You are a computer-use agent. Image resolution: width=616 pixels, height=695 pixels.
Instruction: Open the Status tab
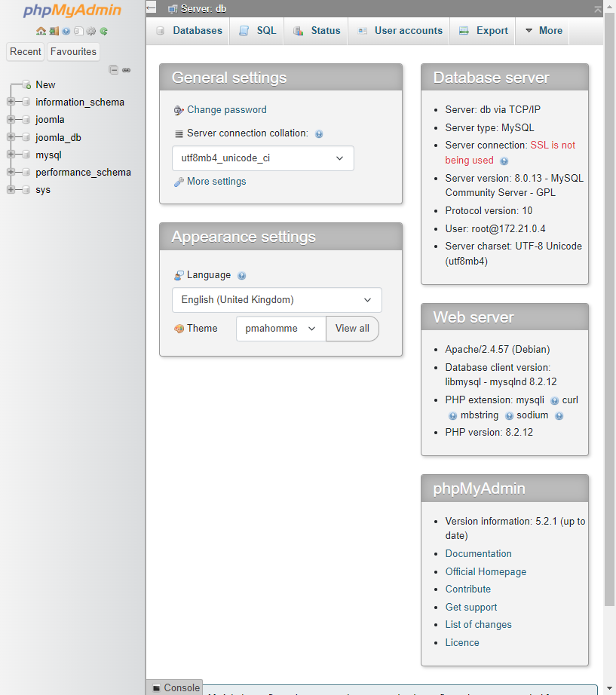pos(317,31)
